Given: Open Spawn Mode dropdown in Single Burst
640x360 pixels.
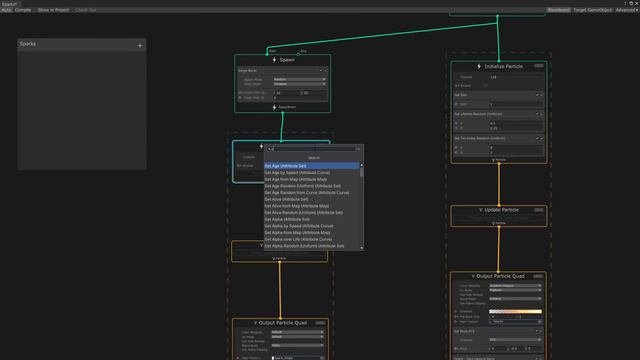Looking at the screenshot, I should [300, 80].
